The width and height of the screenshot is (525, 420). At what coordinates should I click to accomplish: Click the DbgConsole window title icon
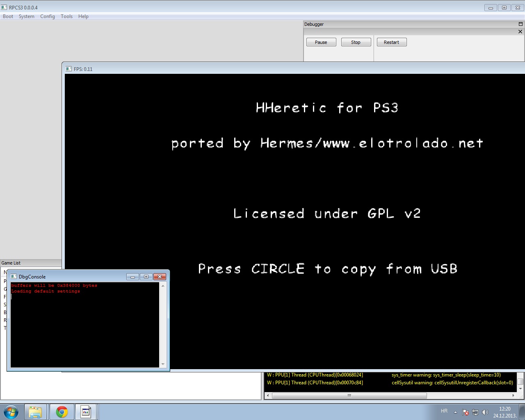[x=14, y=276]
